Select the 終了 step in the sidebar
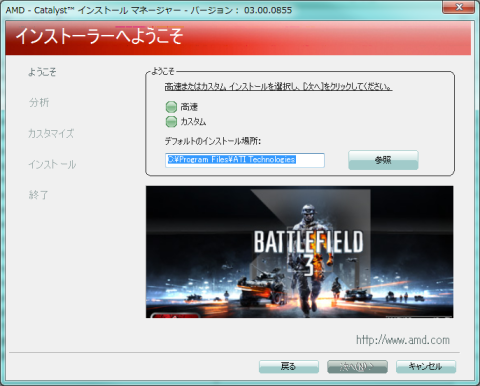The width and height of the screenshot is (480, 386). pos(38,195)
